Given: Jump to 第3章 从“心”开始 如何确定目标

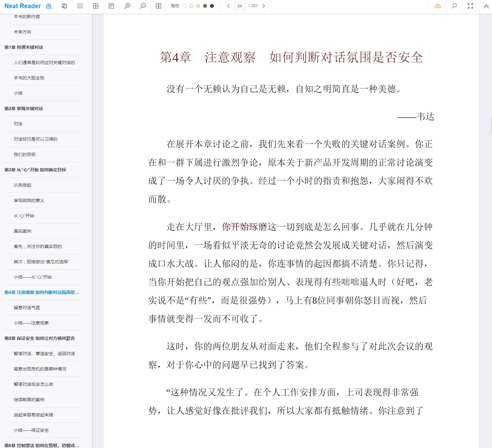Looking at the screenshot, I should point(35,170).
